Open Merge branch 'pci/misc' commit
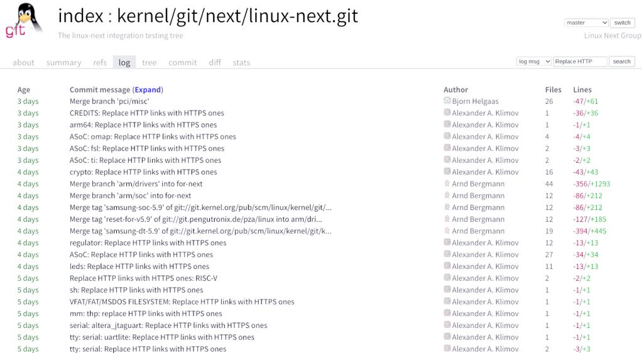The image size is (644, 353). click(x=109, y=101)
